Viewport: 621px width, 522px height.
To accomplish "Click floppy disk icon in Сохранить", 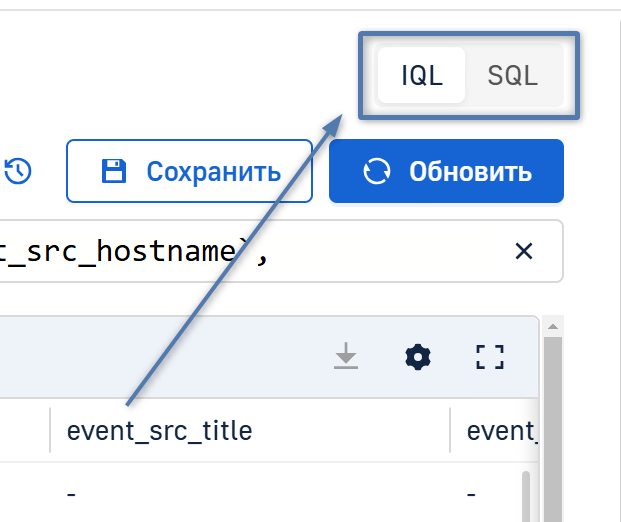I will click(115, 171).
